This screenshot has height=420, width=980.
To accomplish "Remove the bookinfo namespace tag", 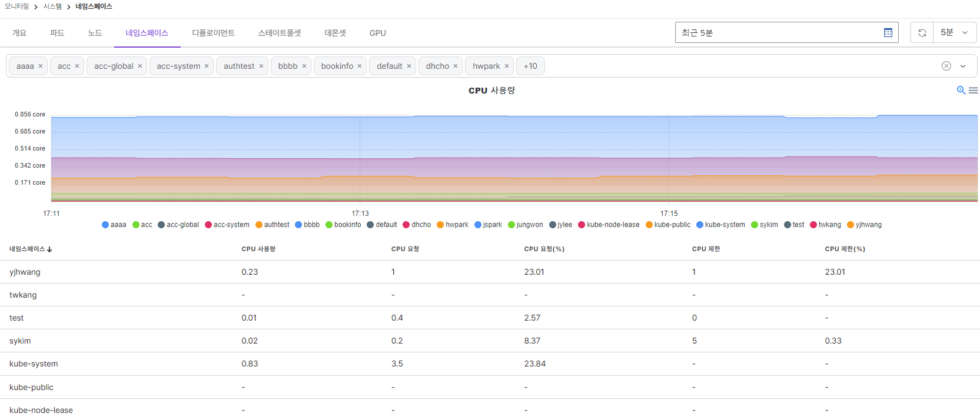I will [360, 66].
